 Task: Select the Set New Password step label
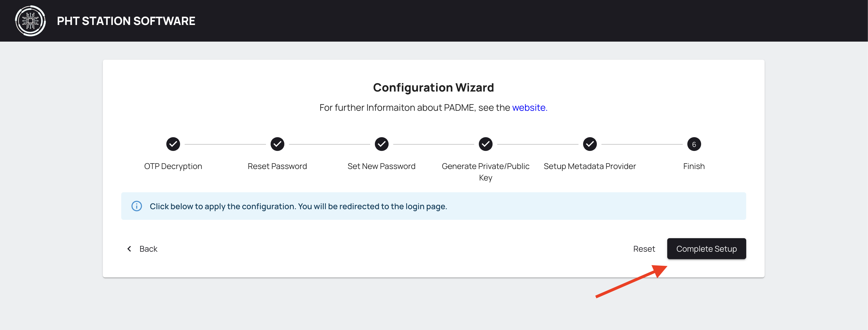[381, 166]
